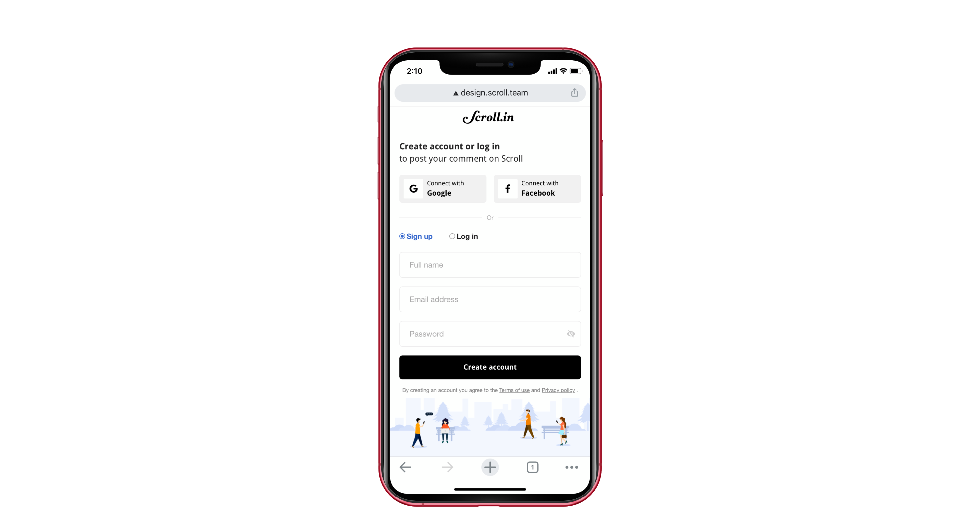This screenshot has height=527, width=980.
Task: Toggle password visibility eye icon
Action: coord(570,334)
